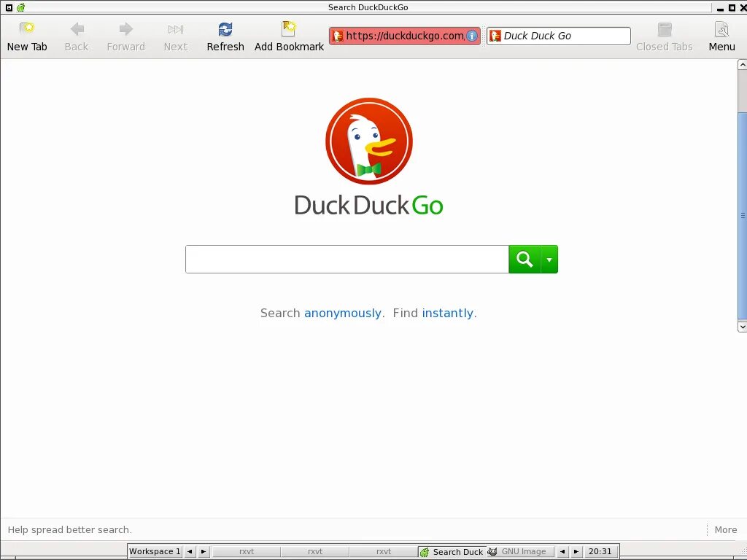Refresh the current page

pyautogui.click(x=225, y=36)
